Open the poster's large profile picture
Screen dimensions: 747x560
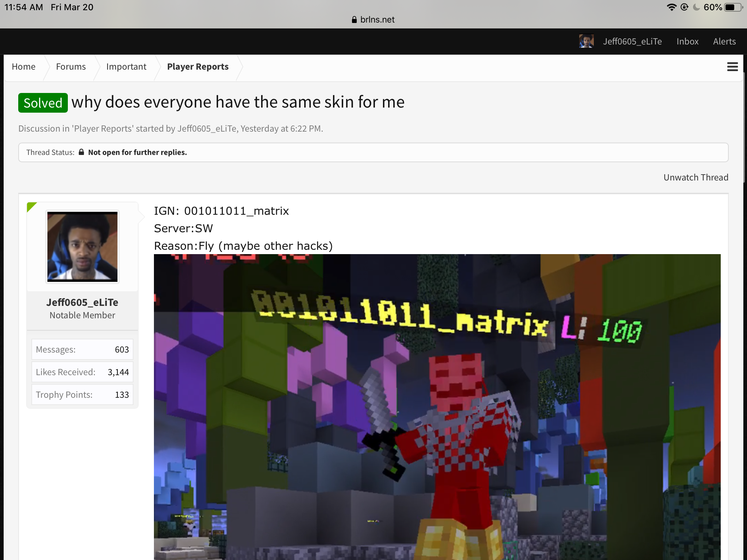pyautogui.click(x=82, y=247)
